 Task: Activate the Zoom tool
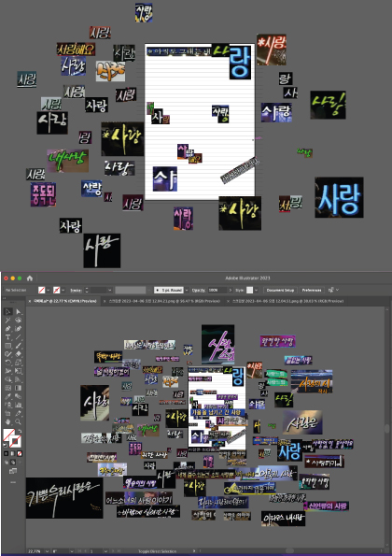pyautogui.click(x=19, y=422)
